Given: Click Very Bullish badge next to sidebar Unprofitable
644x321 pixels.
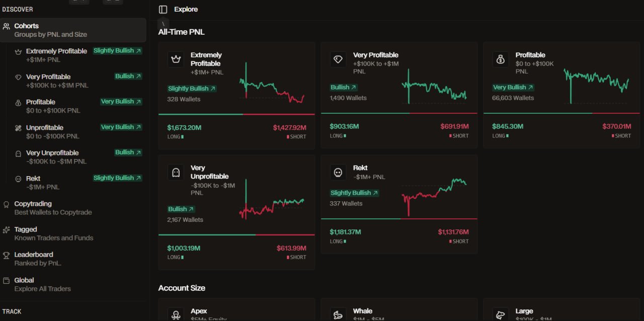Looking at the screenshot, I should (x=121, y=127).
